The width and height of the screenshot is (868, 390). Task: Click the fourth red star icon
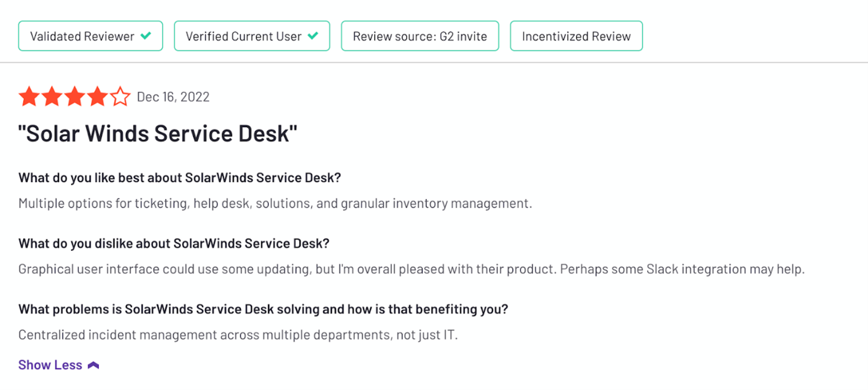tap(97, 96)
